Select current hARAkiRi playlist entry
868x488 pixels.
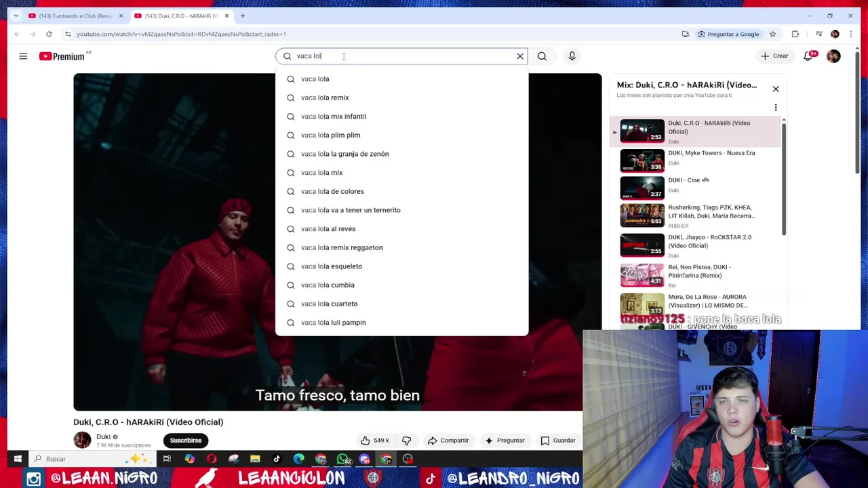tap(695, 131)
